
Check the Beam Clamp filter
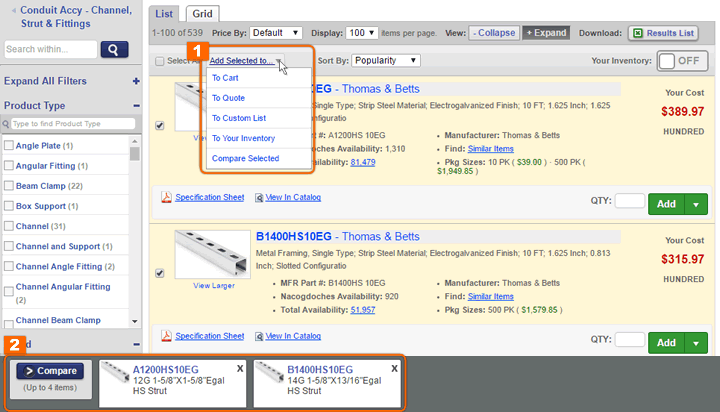point(9,186)
